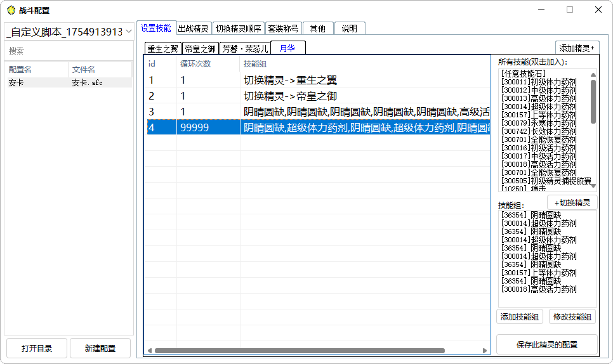This screenshot has height=364, width=613.
Task: Select [任意技能石] in the all-skills list
Action: coord(523,74)
